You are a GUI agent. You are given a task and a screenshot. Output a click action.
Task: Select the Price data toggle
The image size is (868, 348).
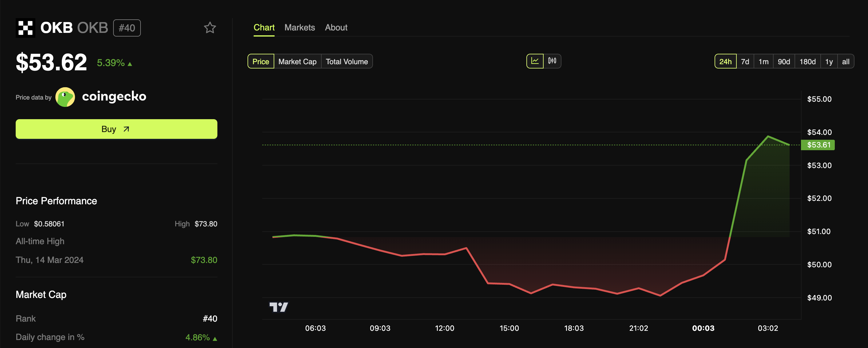click(x=260, y=62)
